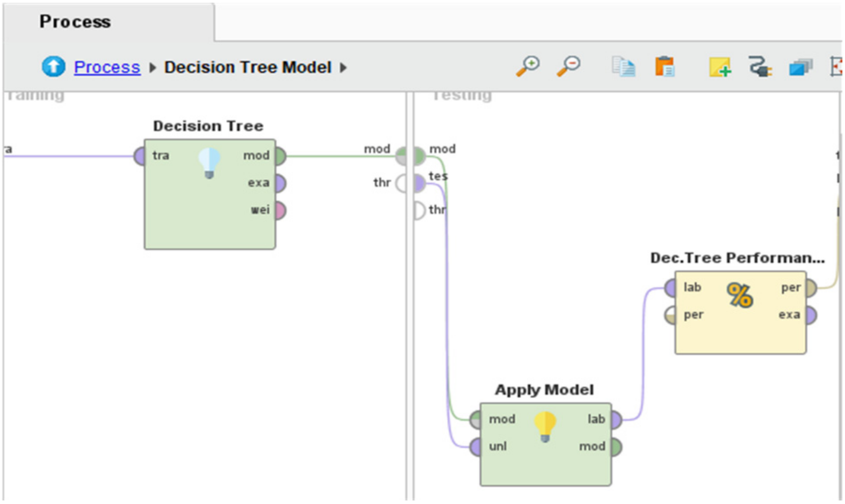The height and width of the screenshot is (504, 845).
Task: Click the percent icon on Performance operator
Action: point(740,295)
